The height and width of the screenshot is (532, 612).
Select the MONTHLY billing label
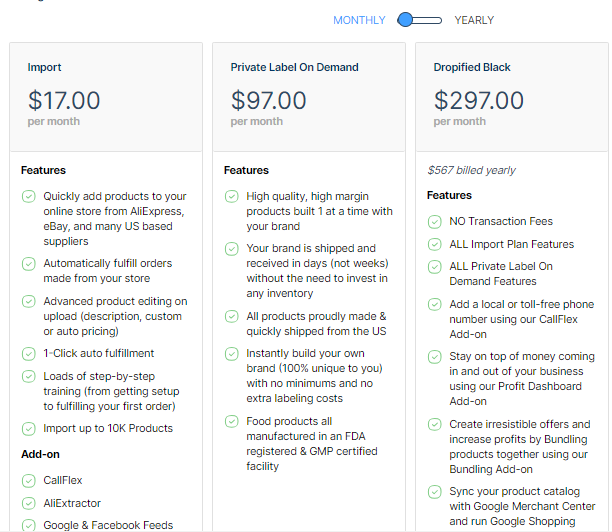[x=359, y=20]
